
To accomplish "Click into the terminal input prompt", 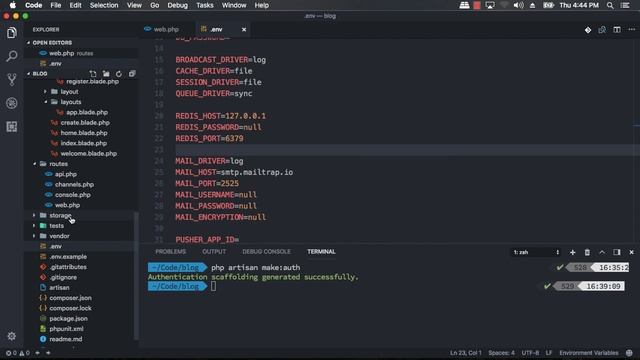I will [213, 286].
